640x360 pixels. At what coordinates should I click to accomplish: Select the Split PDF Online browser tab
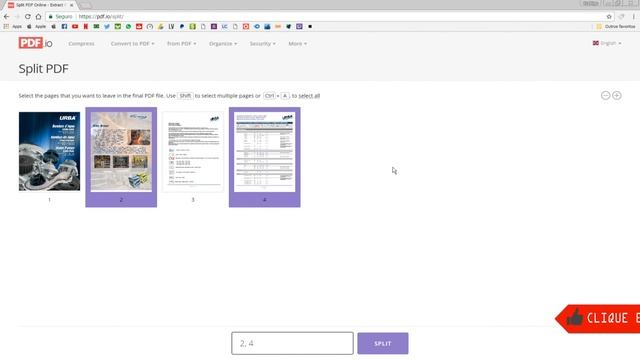(40, 5)
